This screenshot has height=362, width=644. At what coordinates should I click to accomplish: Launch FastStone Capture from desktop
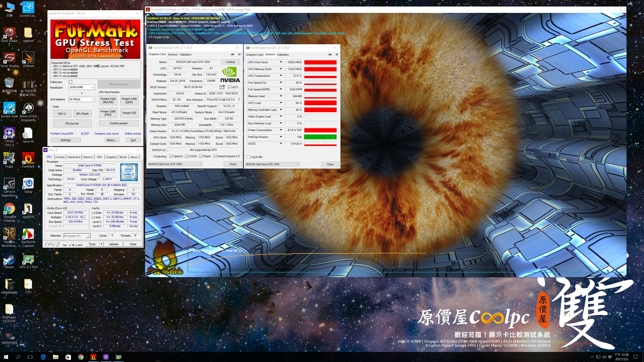[28, 237]
